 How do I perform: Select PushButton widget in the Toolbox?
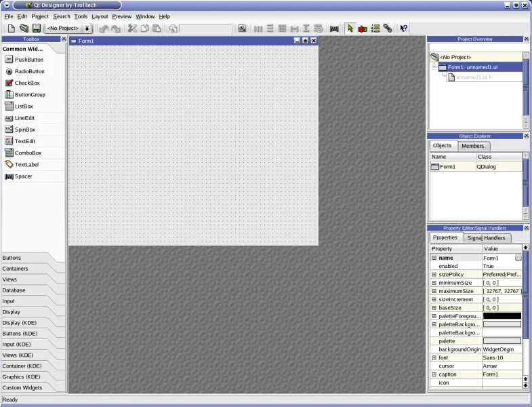click(33, 60)
